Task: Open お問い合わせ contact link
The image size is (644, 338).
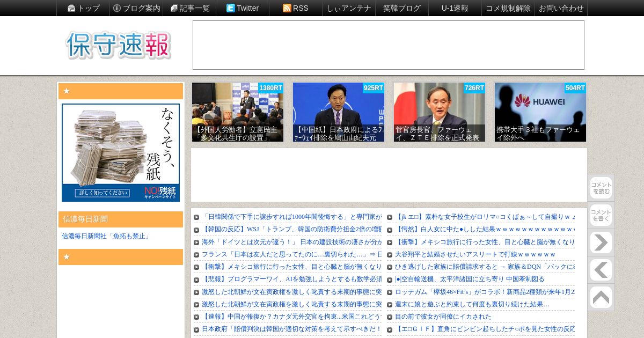Action: (561, 8)
